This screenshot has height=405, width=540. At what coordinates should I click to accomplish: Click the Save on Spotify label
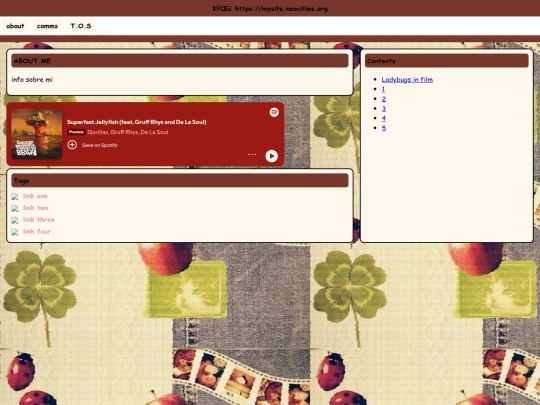(x=100, y=145)
